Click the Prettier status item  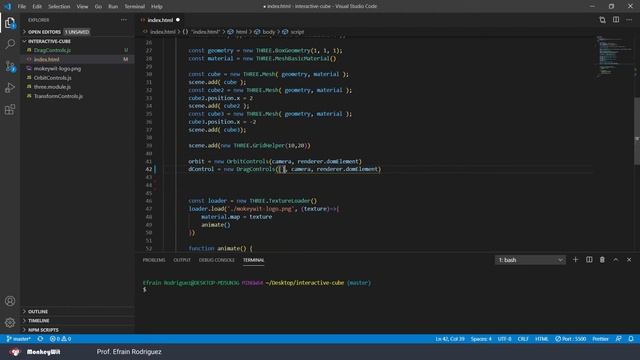600,339
